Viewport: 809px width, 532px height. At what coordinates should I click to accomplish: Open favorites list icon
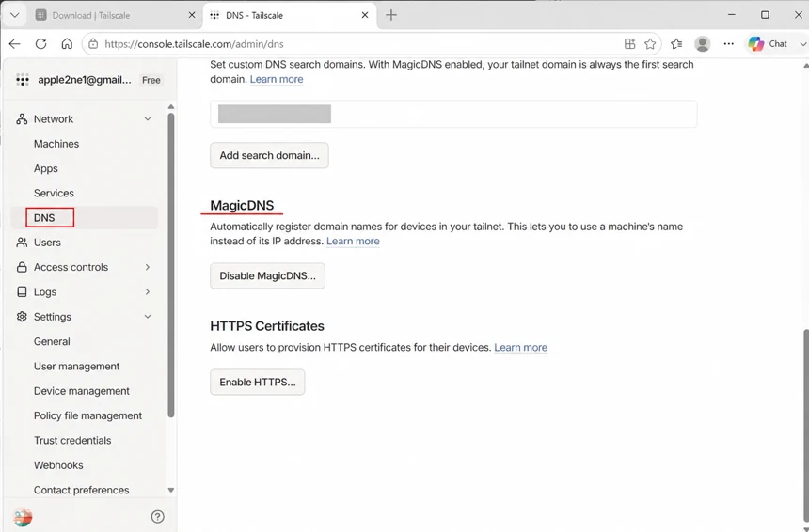[x=676, y=44]
